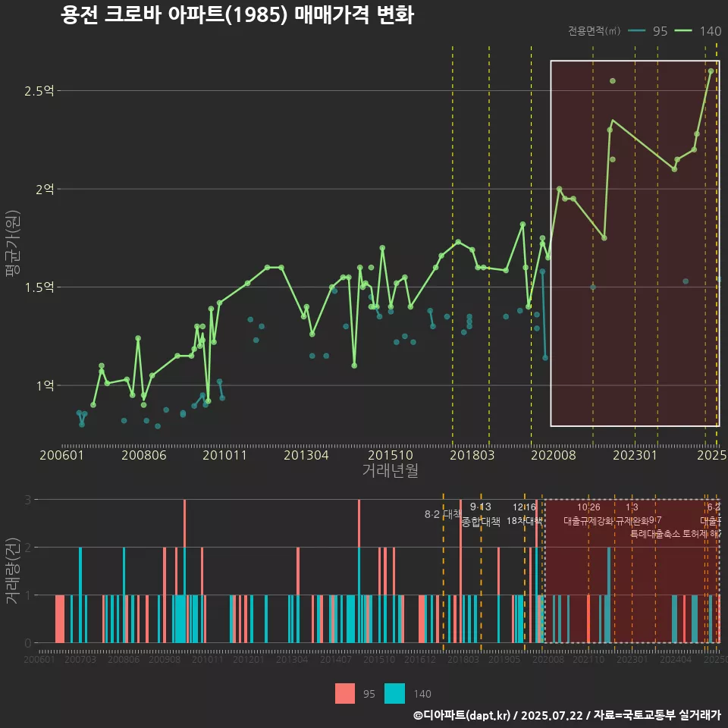
Task: Select the 특례대출축소 annotation text
Action: coord(655,534)
